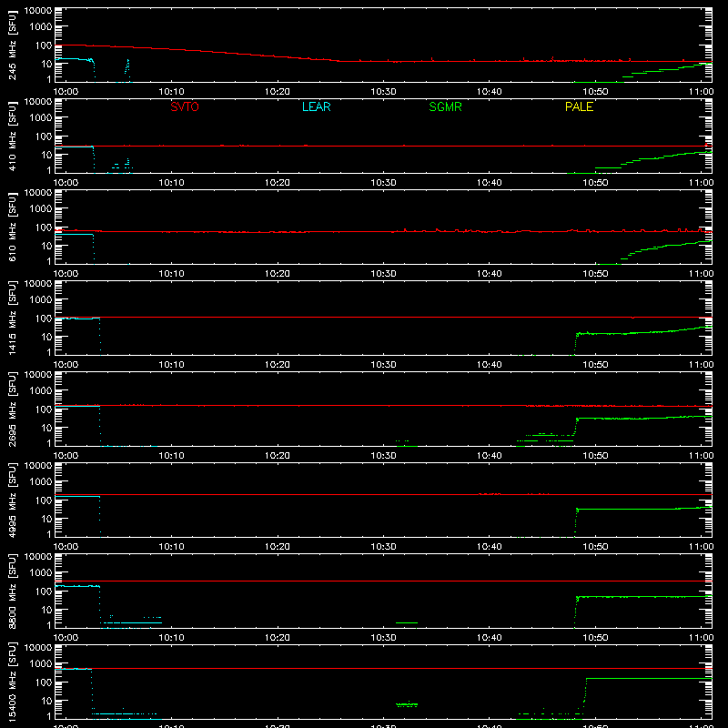Image resolution: width=728 pixels, height=728 pixels.
Task: Select the 2695 MHz [SFU] axis title
Action: point(13,409)
